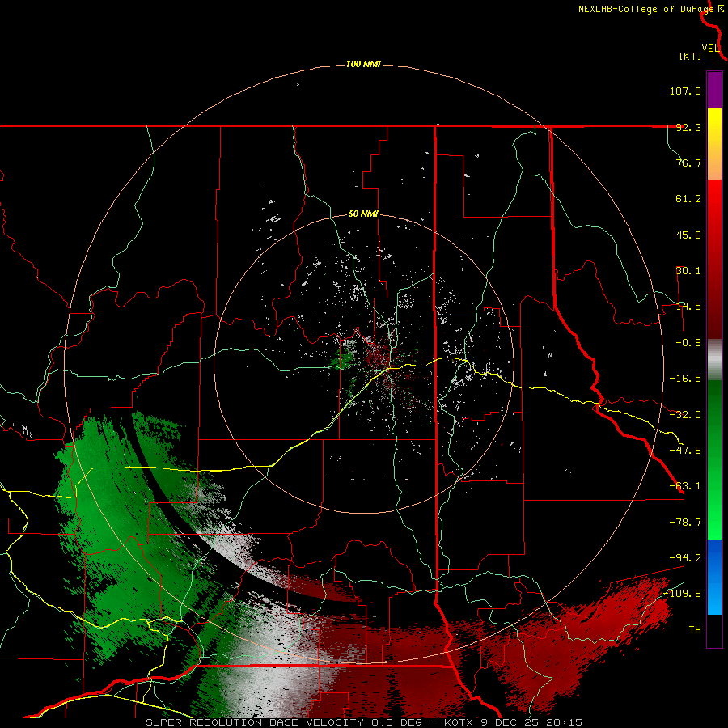The height and width of the screenshot is (728, 728).
Task: Click the gray-white segment of the color bar
Action: tap(714, 360)
